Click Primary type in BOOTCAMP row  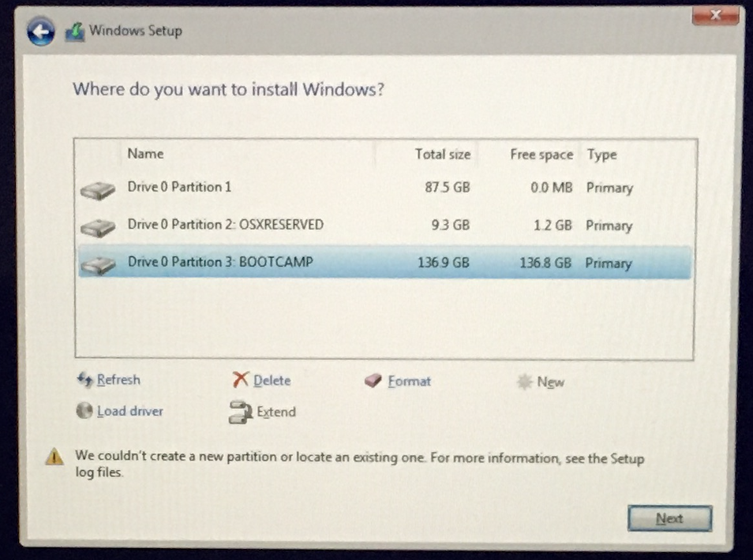pos(609,263)
